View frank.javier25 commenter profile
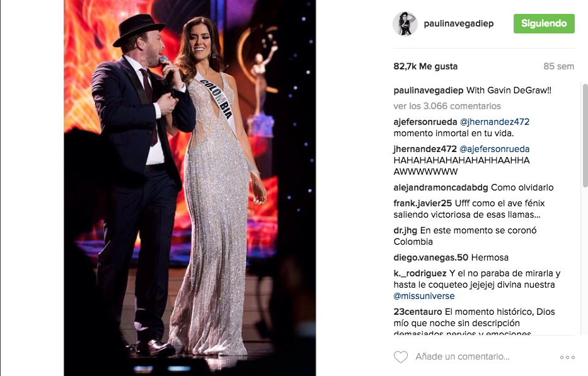588x376 pixels. click(x=423, y=203)
